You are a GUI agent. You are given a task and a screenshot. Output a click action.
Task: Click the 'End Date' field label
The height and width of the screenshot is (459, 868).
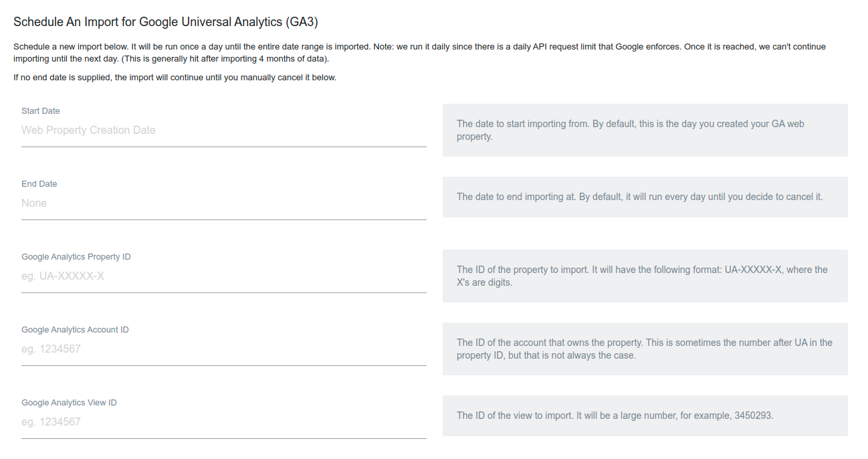coord(39,184)
